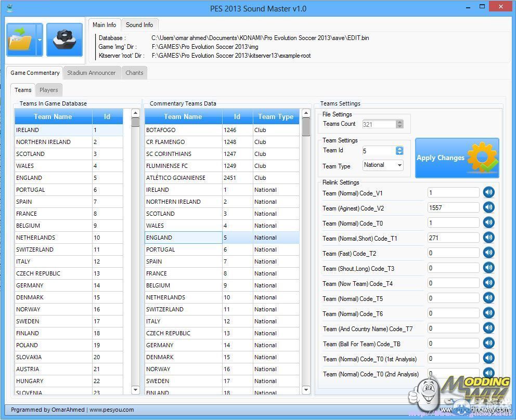
Task: Play sound for Team (Normal,Short) Code_T1
Action: [488, 237]
